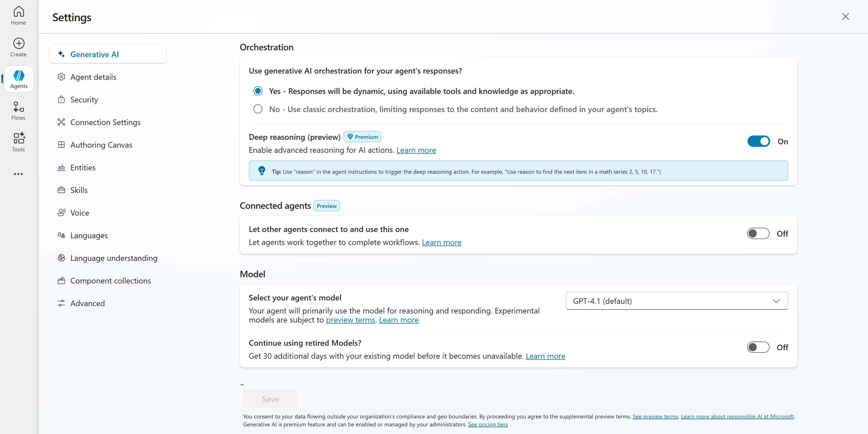Click the Voice settings icon
Image resolution: width=868 pixels, height=434 pixels.
pos(61,212)
